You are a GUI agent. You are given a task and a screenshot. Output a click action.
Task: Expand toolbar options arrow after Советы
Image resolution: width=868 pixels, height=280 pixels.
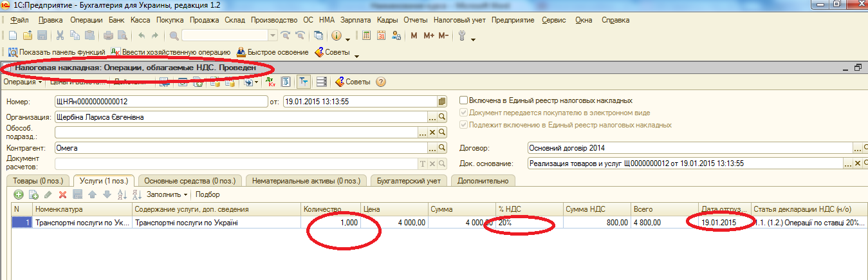tap(357, 55)
